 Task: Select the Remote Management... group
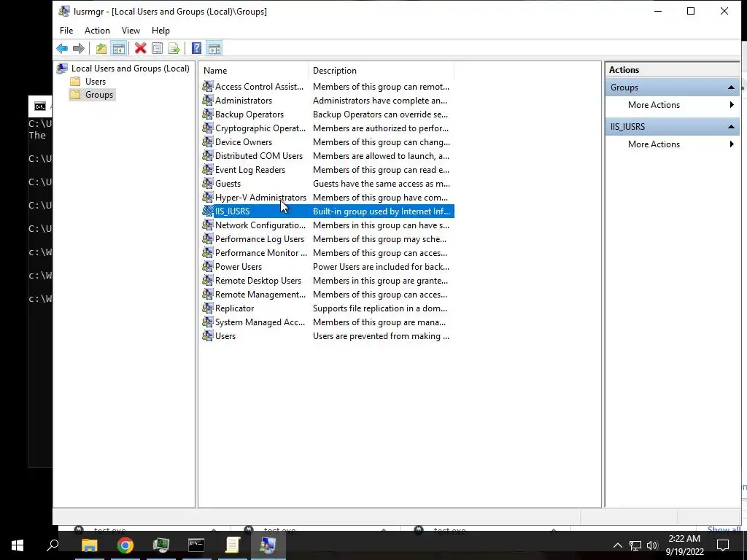pyautogui.click(x=260, y=295)
